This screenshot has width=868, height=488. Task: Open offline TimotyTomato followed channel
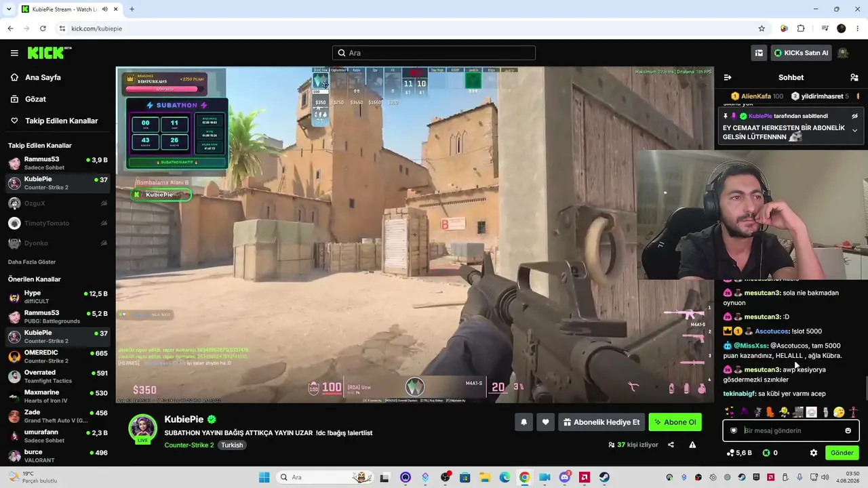(58, 223)
